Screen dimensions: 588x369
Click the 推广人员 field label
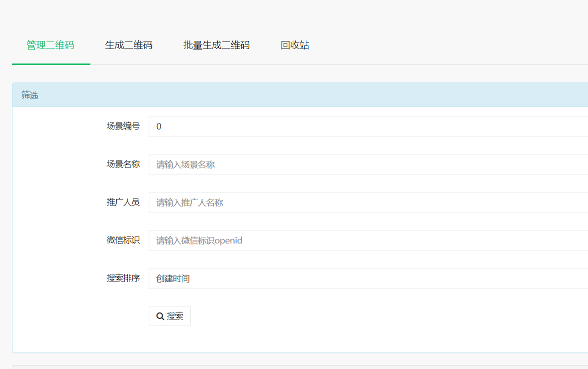tap(123, 202)
